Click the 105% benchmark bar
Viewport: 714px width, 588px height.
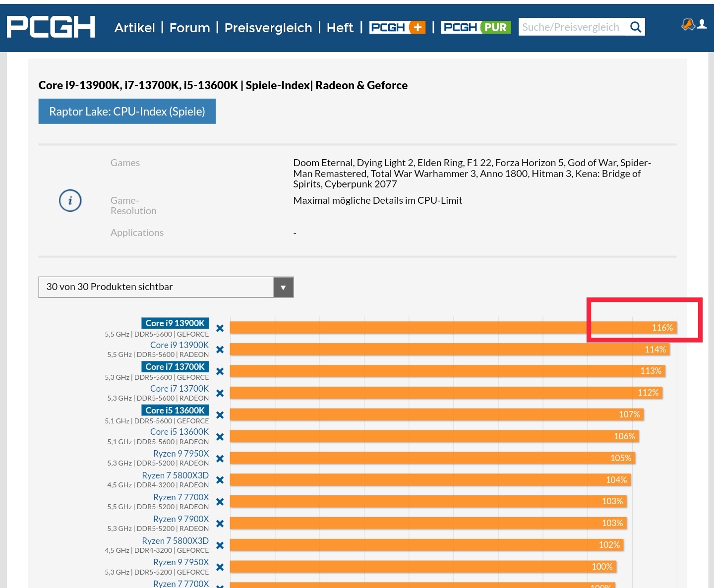[x=432, y=458]
